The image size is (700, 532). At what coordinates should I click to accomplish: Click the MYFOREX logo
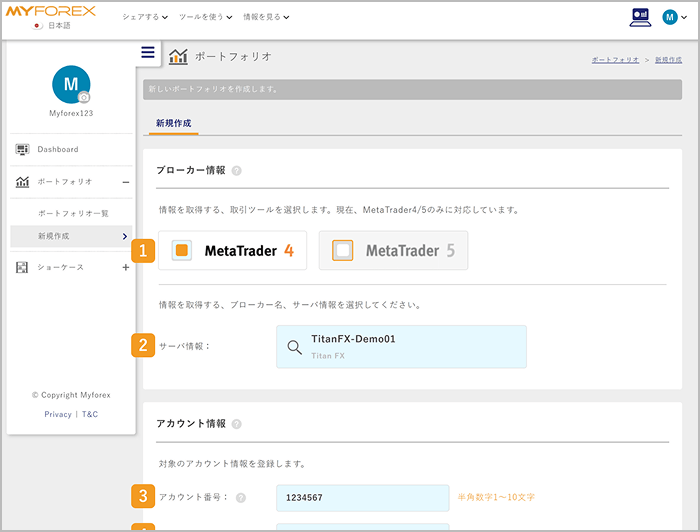click(x=50, y=11)
